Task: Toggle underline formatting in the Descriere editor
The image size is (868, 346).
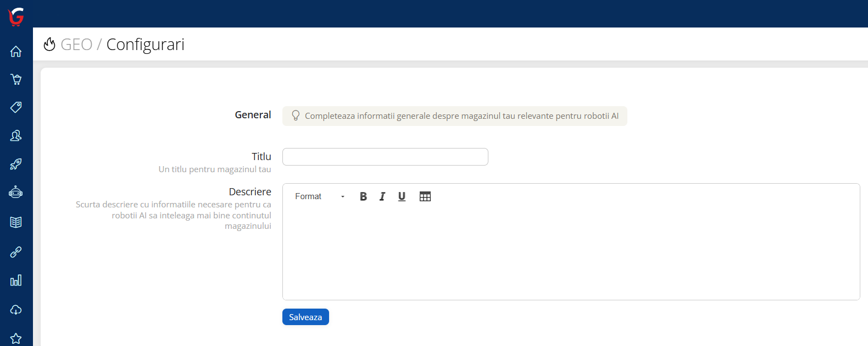Action: 402,196
